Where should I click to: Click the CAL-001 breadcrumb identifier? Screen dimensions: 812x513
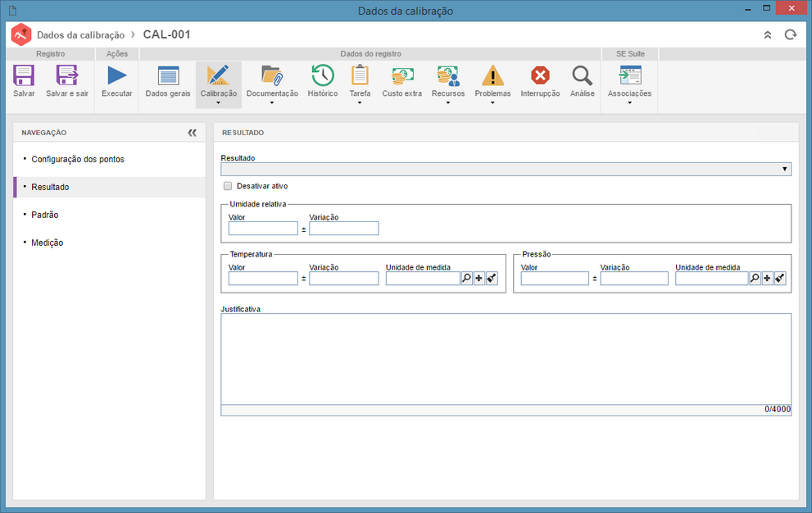[167, 34]
